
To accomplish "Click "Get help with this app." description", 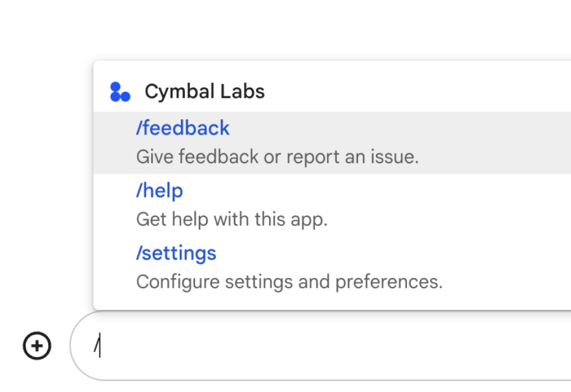I will (x=232, y=219).
